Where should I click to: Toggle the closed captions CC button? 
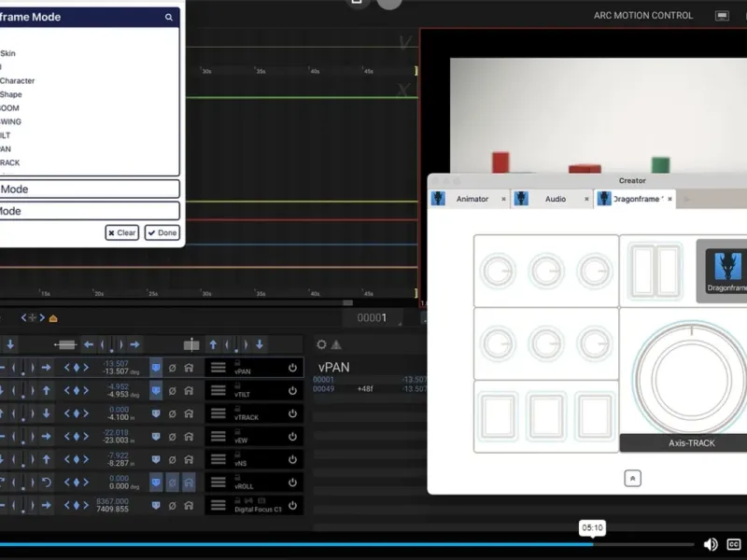734,544
